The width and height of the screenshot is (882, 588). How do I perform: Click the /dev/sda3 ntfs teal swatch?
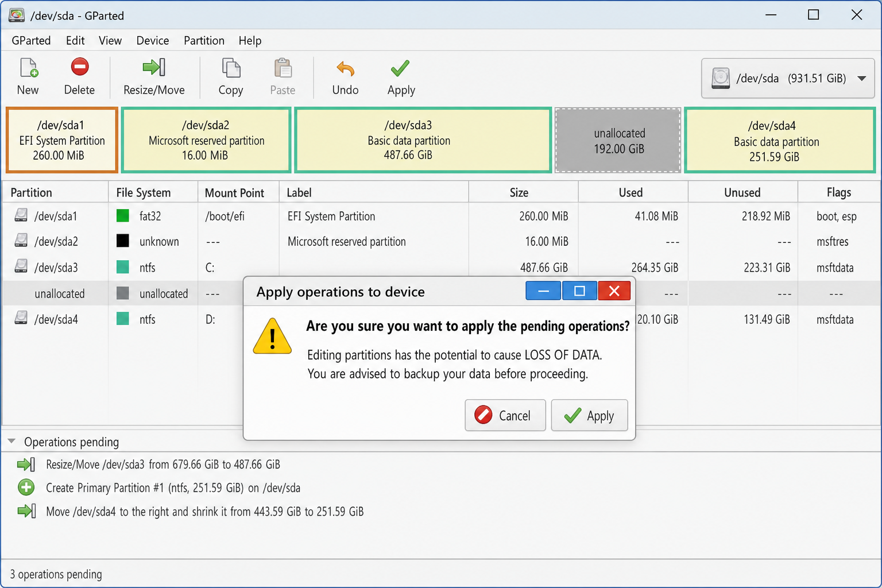[x=123, y=267]
